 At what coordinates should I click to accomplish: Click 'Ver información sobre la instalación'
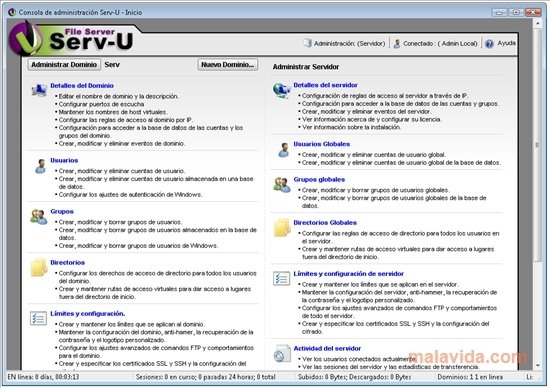point(351,127)
